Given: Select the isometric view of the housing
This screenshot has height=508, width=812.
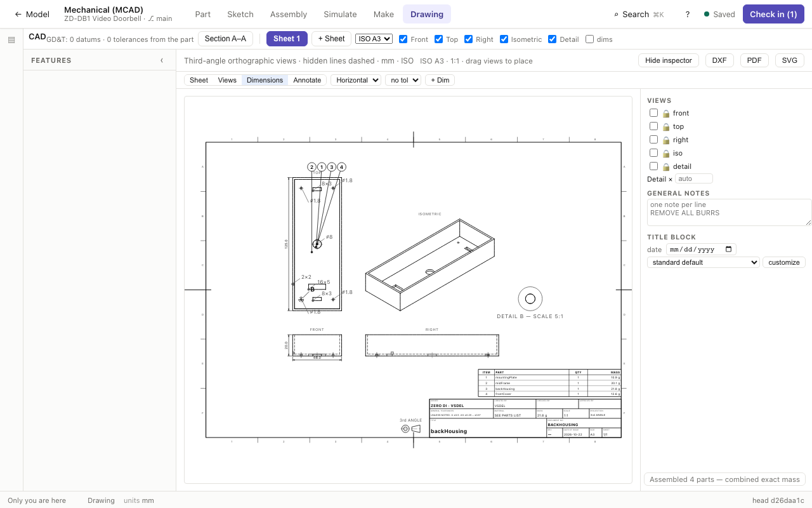Looking at the screenshot, I should pyautogui.click(x=429, y=264).
